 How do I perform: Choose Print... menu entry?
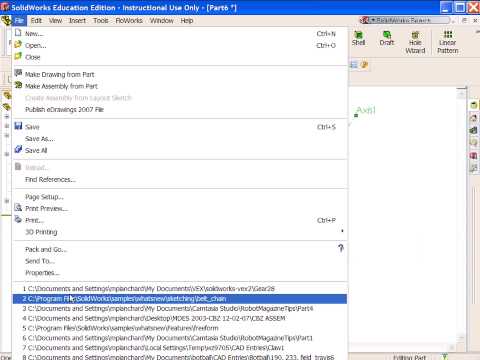(180, 220)
